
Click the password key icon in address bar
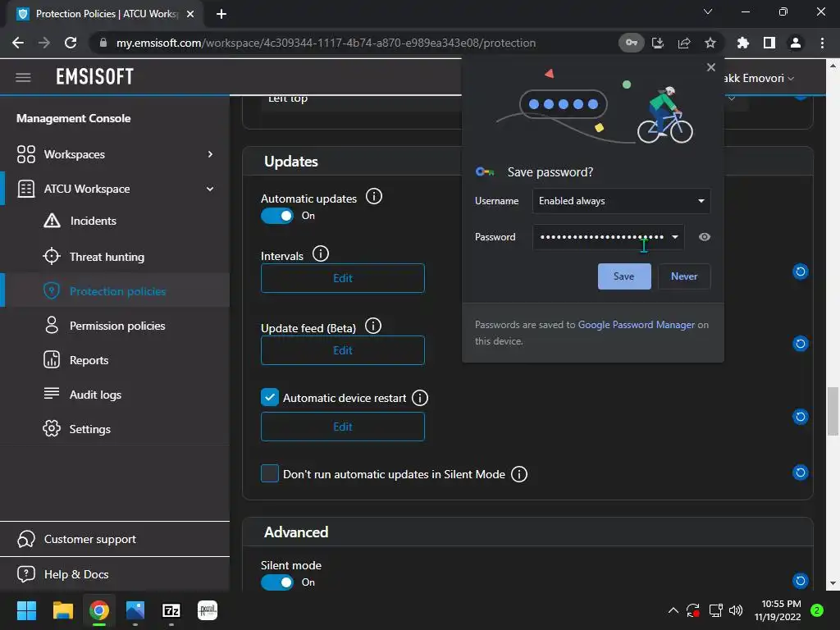pyautogui.click(x=631, y=43)
